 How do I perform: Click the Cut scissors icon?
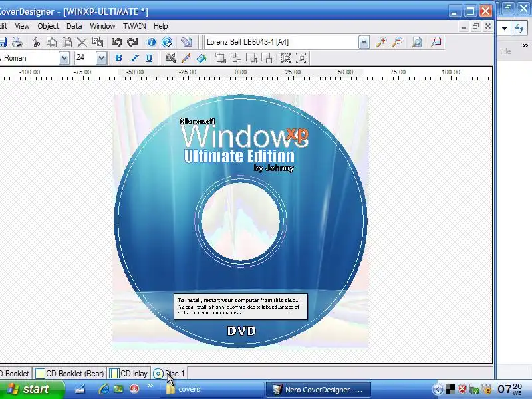(36, 42)
